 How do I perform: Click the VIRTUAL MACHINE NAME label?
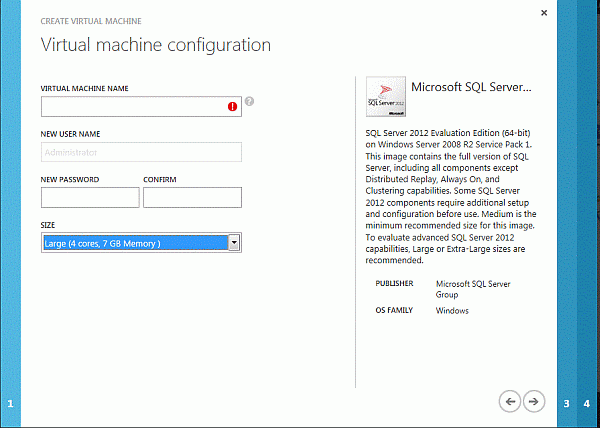[x=85, y=88]
